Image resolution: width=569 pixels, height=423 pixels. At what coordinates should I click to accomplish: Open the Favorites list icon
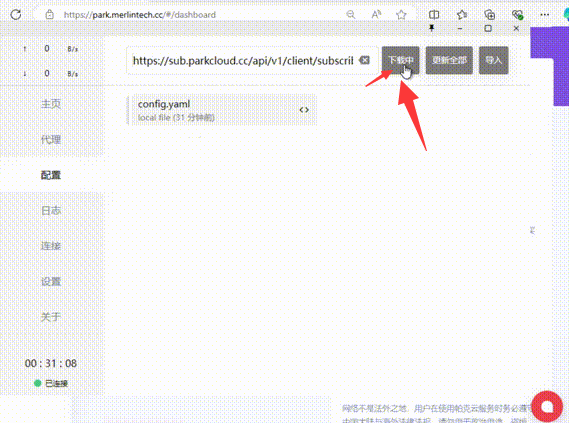click(462, 15)
